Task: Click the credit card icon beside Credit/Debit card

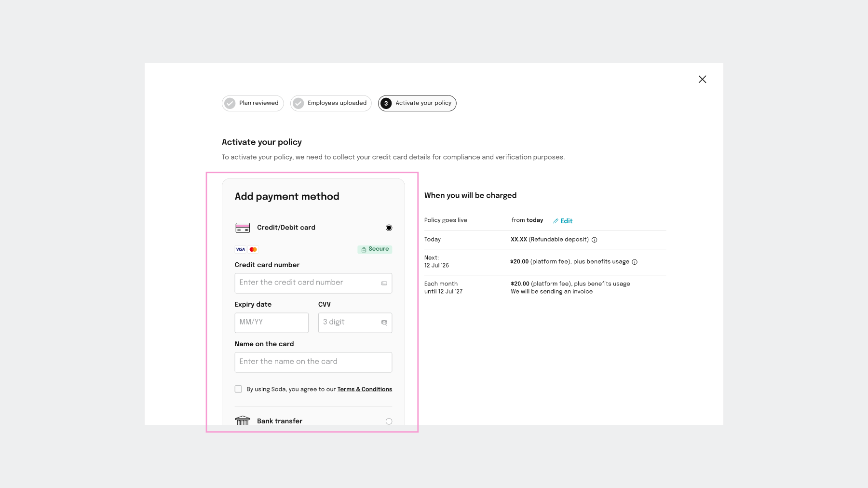Action: coord(243,227)
